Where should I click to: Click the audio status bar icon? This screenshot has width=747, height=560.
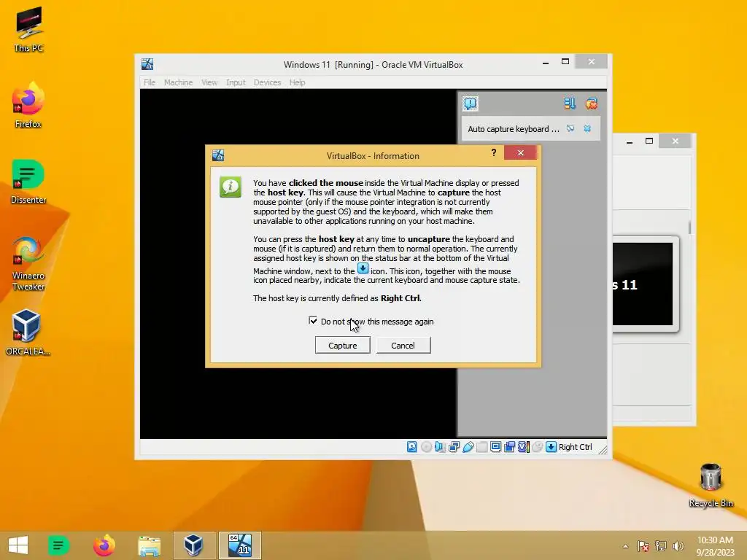tap(440, 447)
